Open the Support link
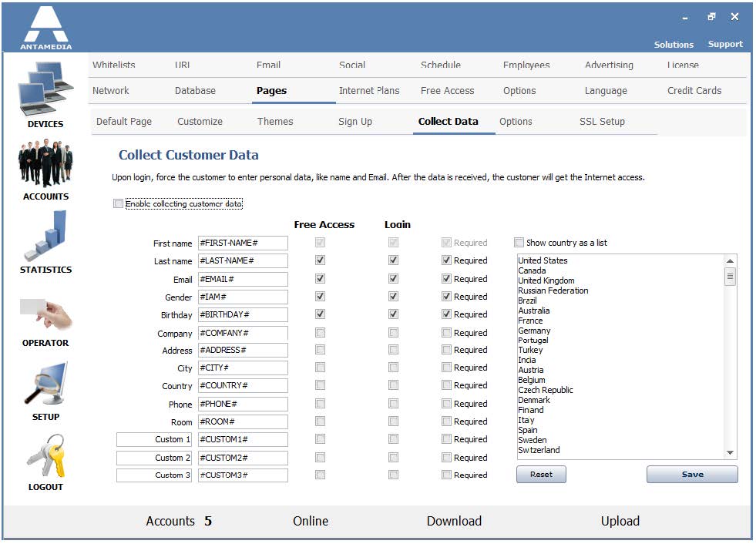 click(x=725, y=45)
